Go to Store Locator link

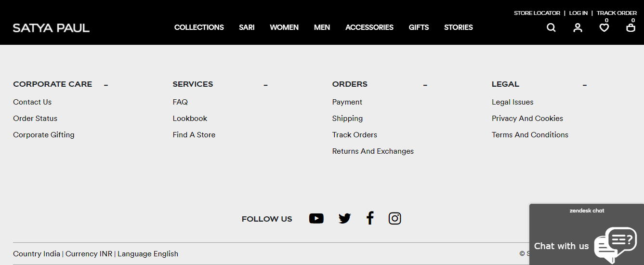537,13
